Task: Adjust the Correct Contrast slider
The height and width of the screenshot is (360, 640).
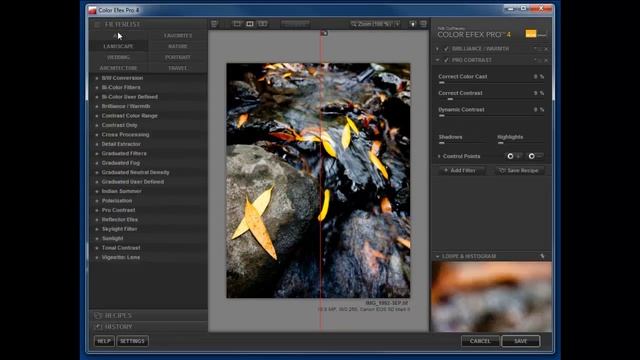Action: 491,99
